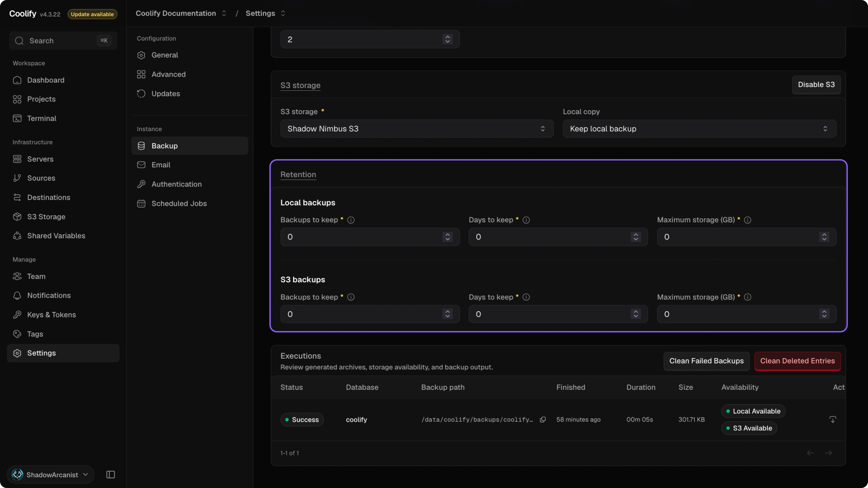Open Terminal in the sidebar
Image resolution: width=868 pixels, height=488 pixels.
coord(63,119)
